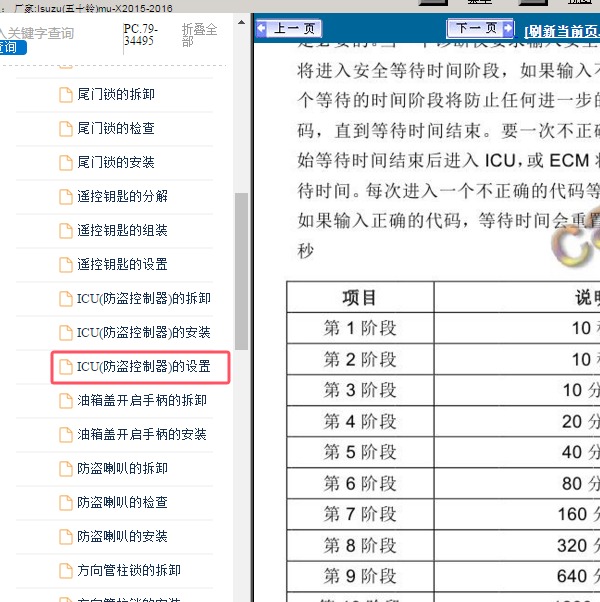Click sidebar scrollbar up arrow

point(241,22)
